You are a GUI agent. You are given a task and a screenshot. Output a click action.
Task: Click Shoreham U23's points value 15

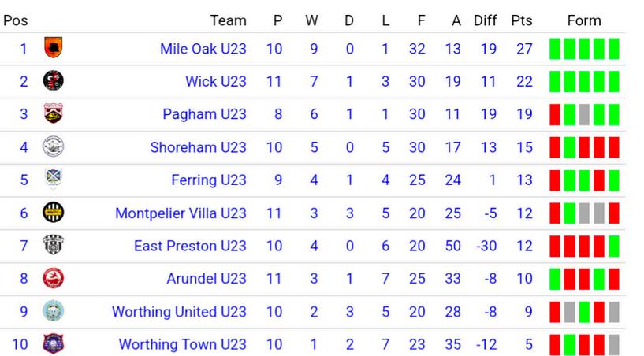click(x=524, y=147)
